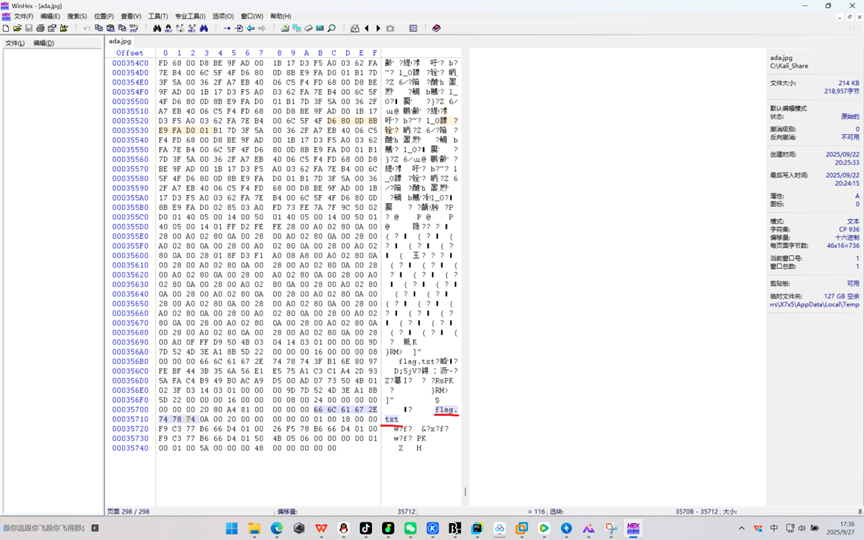The height and width of the screenshot is (540, 864).
Task: Select the ada.jpg document tab
Action: (x=120, y=41)
